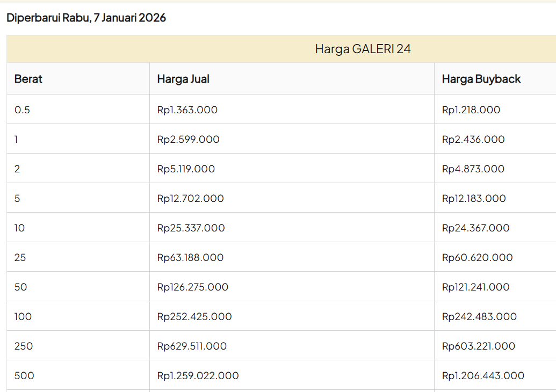Screen dimensions: 556x392
Task: Click the weight 5 row cell
Action: click(x=18, y=198)
